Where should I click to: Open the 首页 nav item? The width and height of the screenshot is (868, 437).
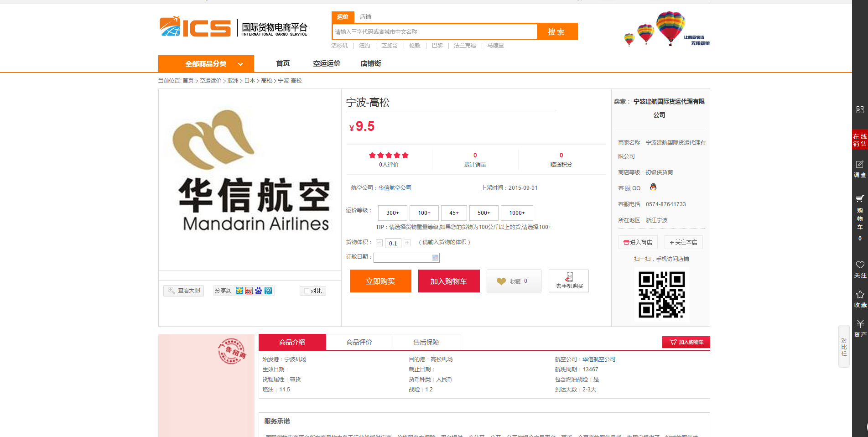283,63
